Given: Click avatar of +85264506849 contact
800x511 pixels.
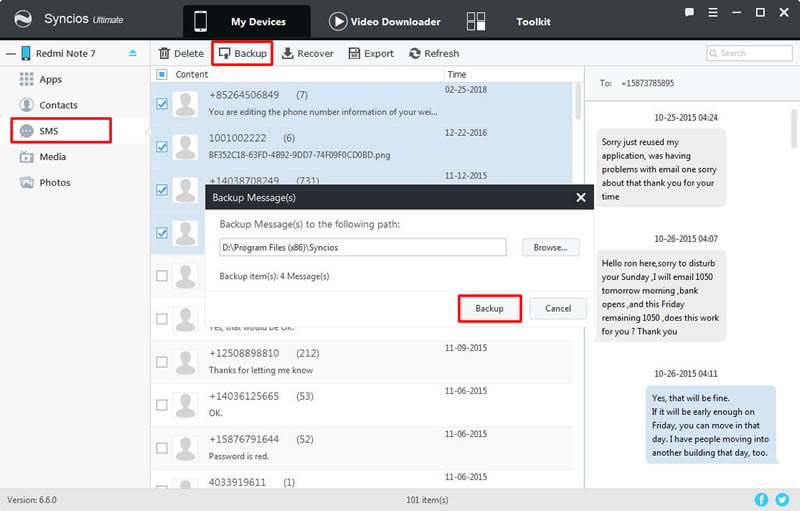Looking at the screenshot, I should (185, 104).
